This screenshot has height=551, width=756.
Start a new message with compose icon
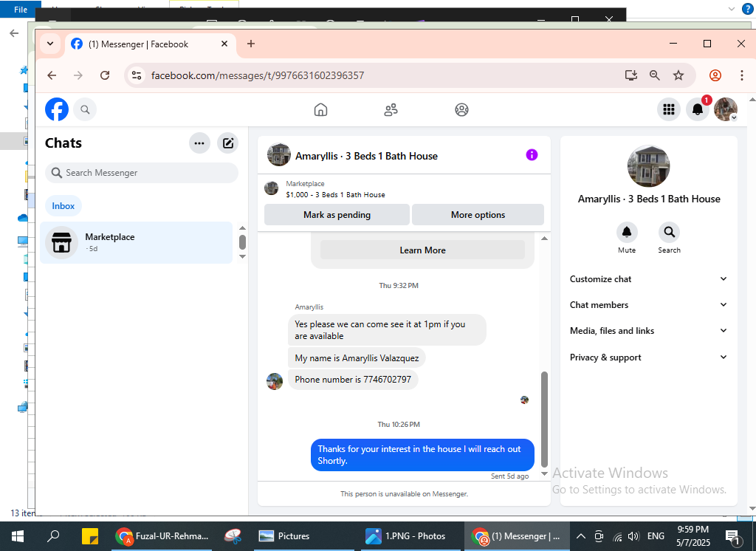227,143
